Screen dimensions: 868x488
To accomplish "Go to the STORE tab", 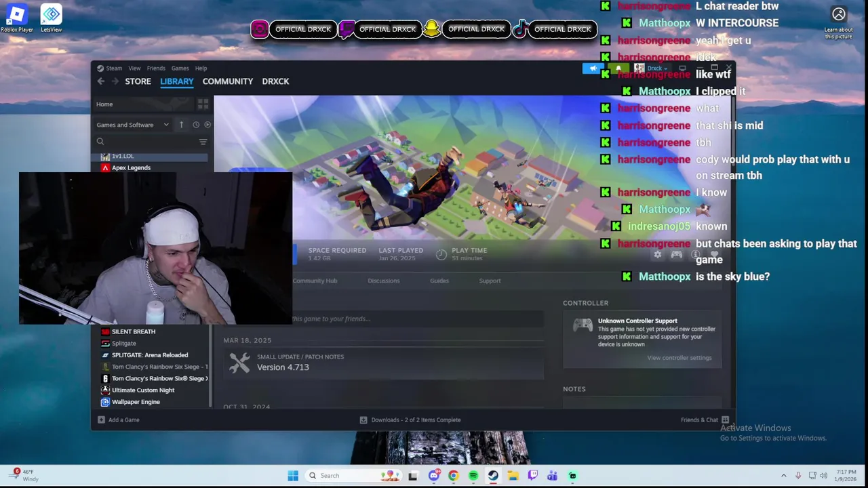I will tap(138, 81).
